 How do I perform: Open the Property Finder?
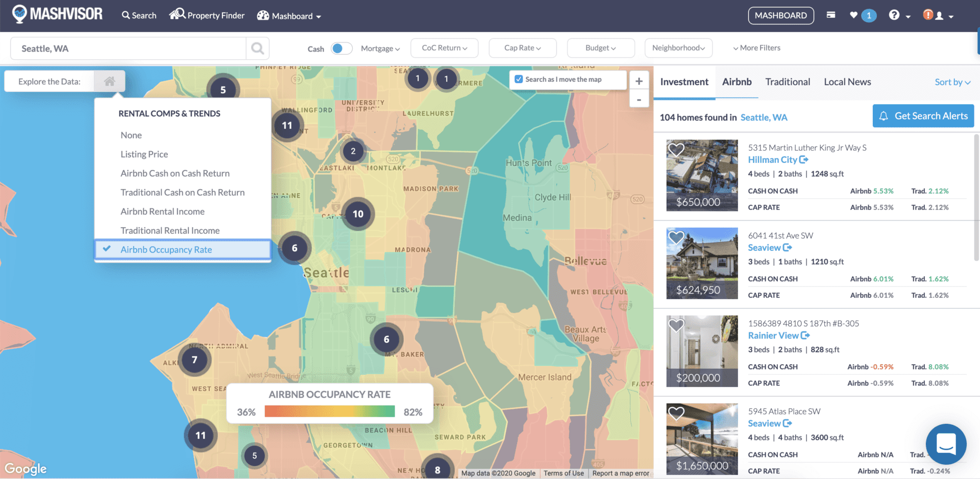click(x=207, y=15)
